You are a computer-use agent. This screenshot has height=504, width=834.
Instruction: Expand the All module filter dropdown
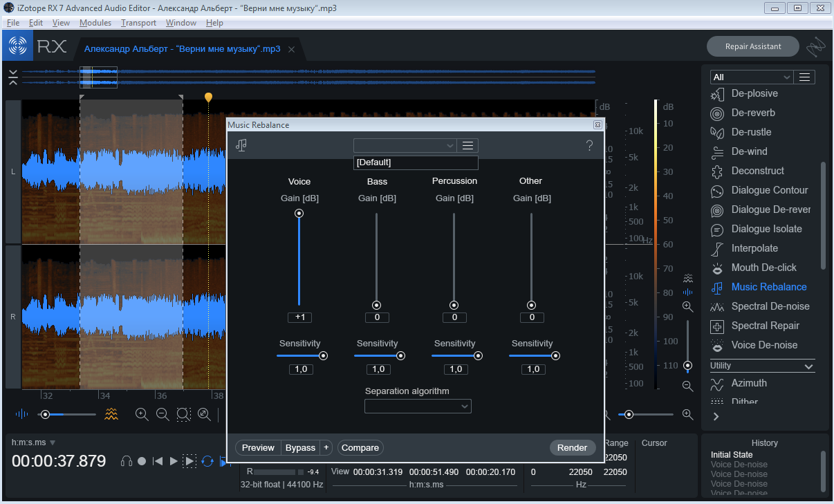coord(751,77)
